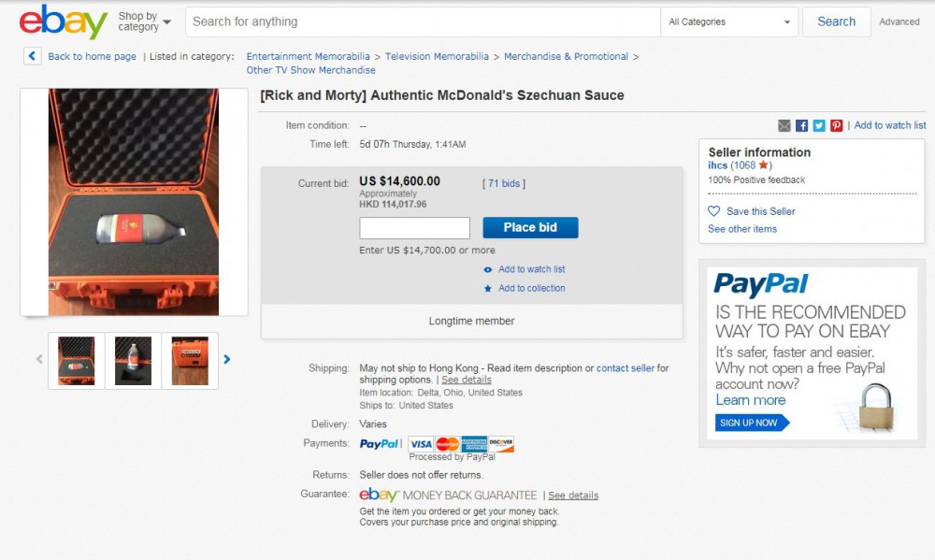This screenshot has width=935, height=560.
Task: Share the listing via the email envelope icon
Action: tap(785, 124)
